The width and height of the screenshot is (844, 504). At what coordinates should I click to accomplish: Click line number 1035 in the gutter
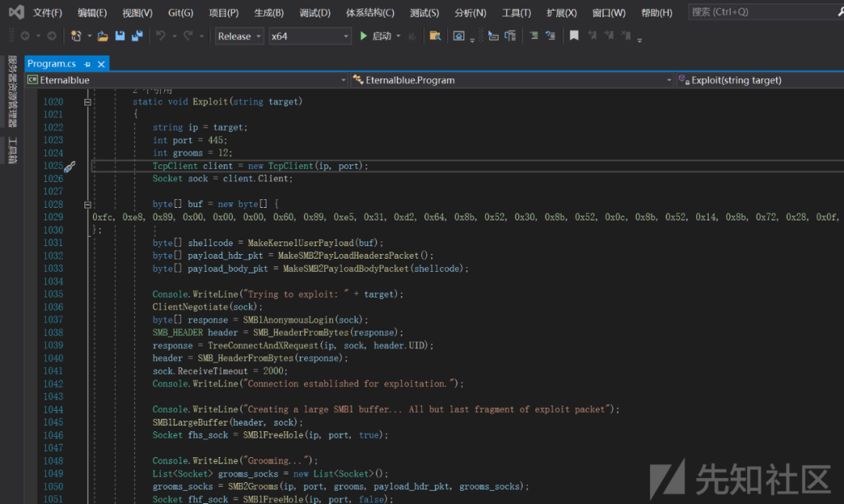click(53, 295)
